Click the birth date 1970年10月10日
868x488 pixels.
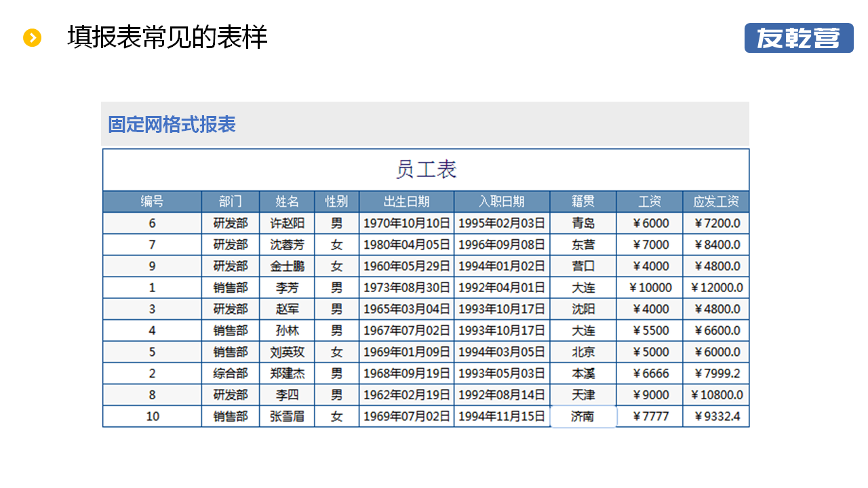click(407, 223)
